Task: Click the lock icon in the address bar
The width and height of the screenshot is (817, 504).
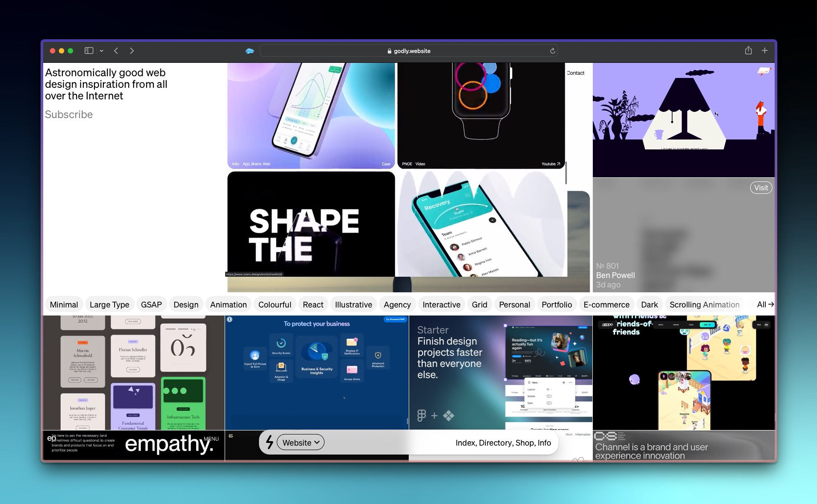Action: [x=389, y=50]
